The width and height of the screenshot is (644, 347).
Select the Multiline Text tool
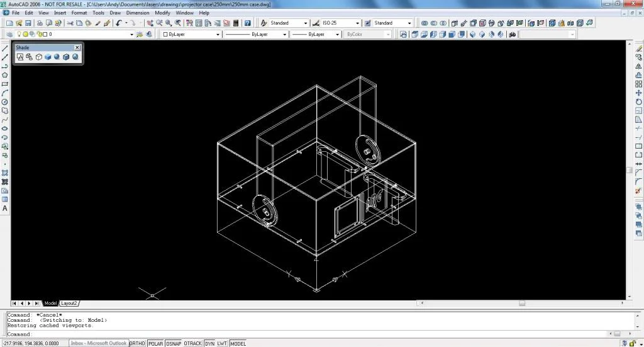[x=5, y=208]
